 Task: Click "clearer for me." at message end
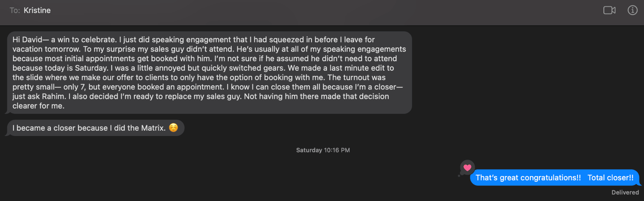[x=39, y=106]
